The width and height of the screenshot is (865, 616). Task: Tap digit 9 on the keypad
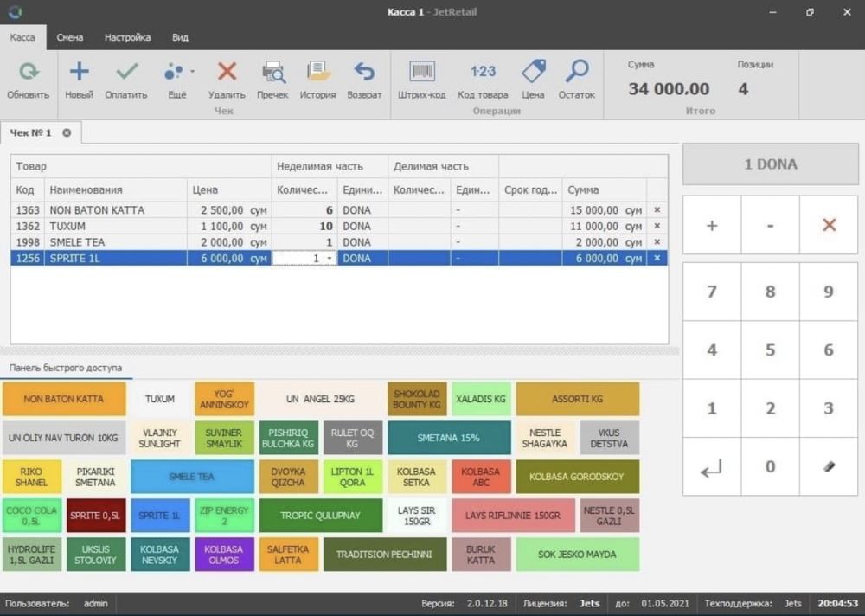coord(829,292)
